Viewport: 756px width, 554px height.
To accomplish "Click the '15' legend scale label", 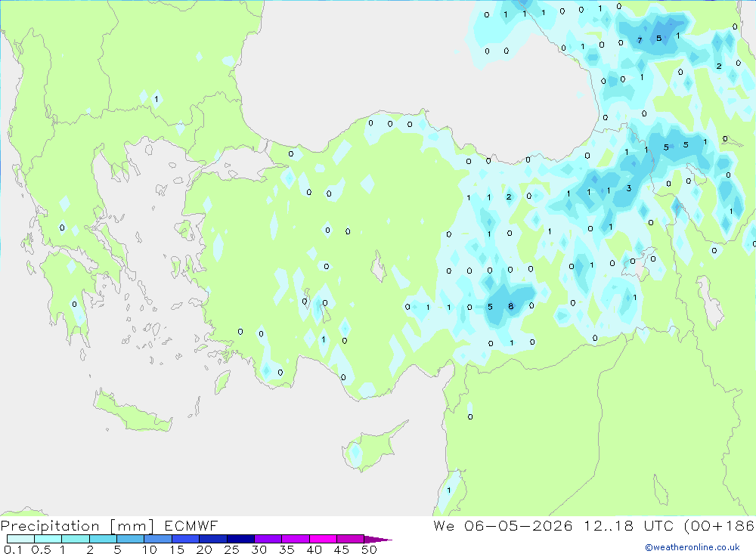I will click(x=177, y=549).
